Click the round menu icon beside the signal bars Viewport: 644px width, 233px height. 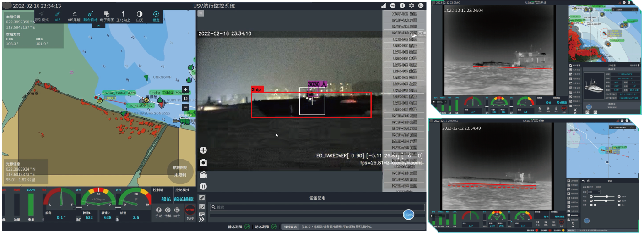[393, 6]
